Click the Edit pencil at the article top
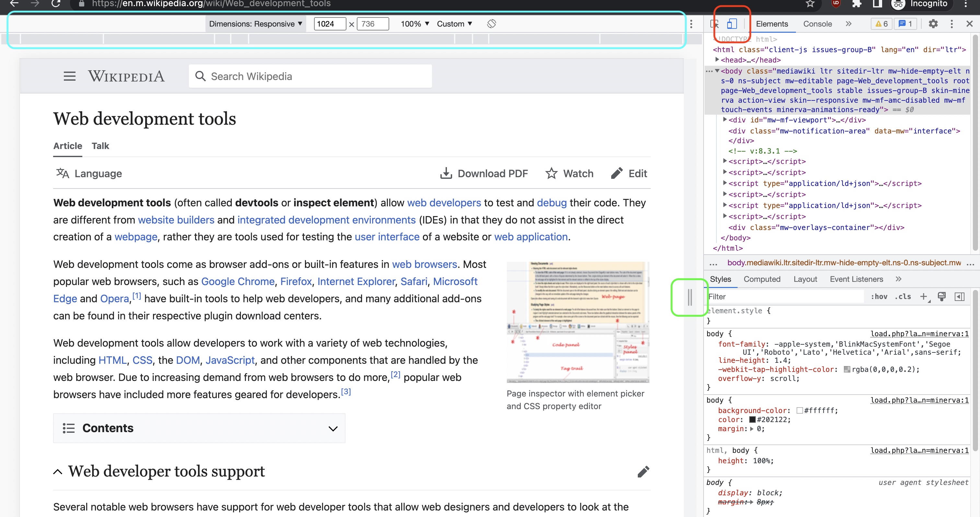 (x=629, y=173)
